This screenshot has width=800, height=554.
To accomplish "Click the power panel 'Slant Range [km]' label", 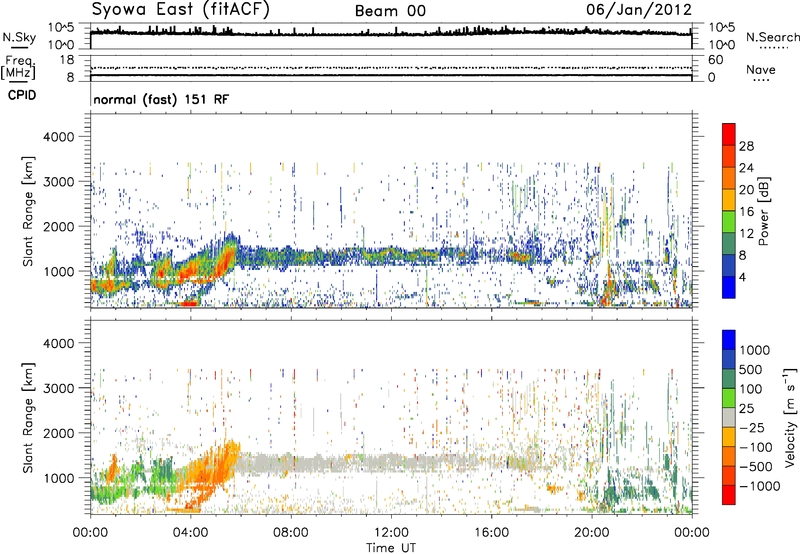I will [28, 211].
